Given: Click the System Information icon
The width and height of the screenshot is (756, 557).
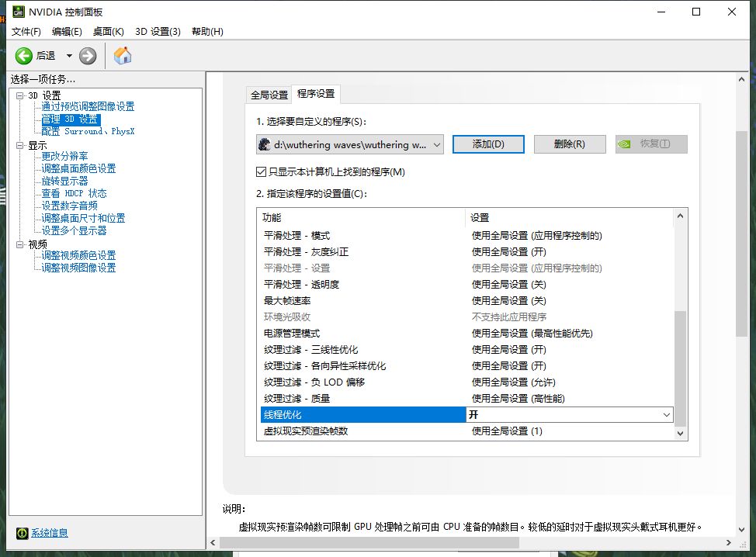Looking at the screenshot, I should [23, 533].
